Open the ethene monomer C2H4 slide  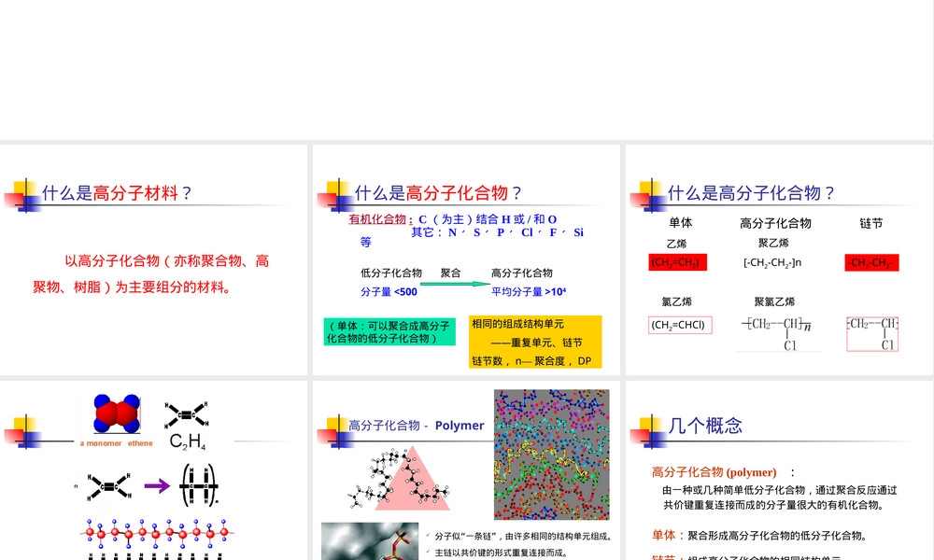[x=154, y=470]
